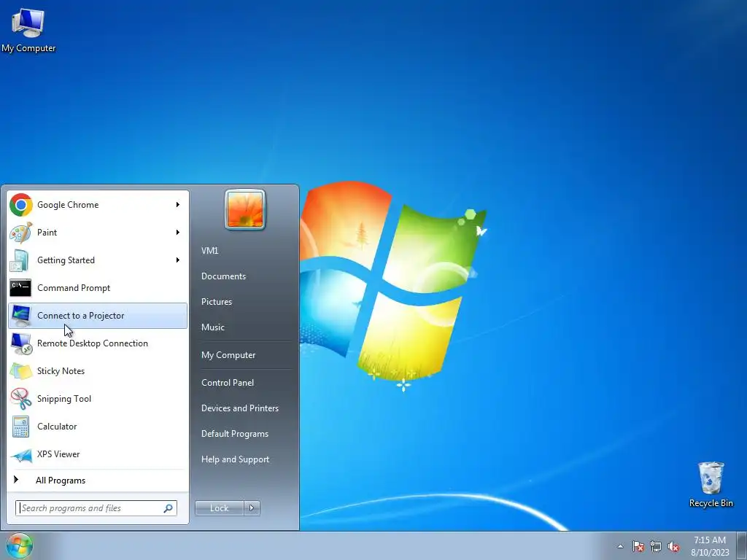Screen dimensions: 747x560
Task: Open VM1 user folder
Action: tap(209, 251)
